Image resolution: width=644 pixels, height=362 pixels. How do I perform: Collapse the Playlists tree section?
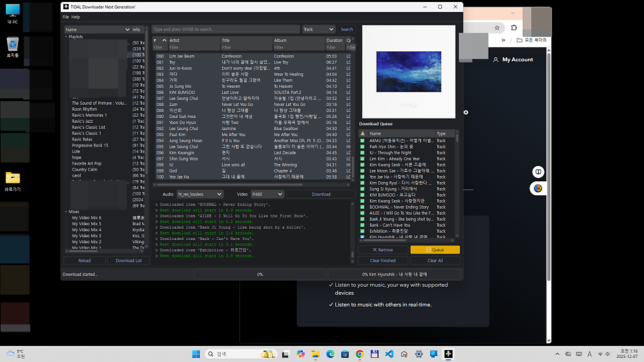click(x=66, y=37)
